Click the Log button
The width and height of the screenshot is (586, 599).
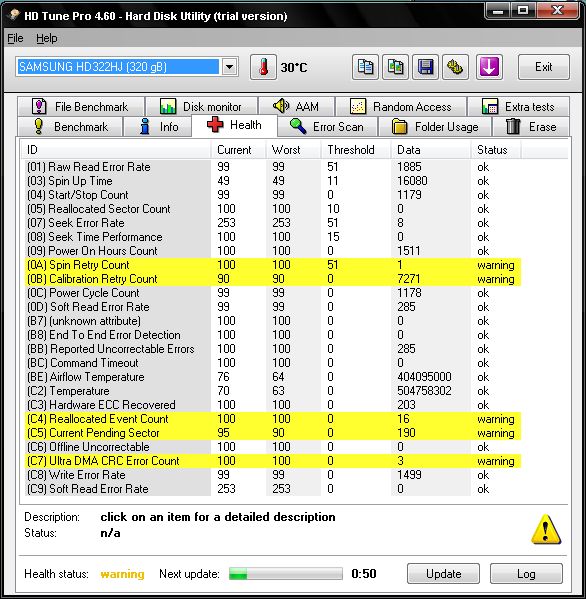pyautogui.click(x=526, y=573)
